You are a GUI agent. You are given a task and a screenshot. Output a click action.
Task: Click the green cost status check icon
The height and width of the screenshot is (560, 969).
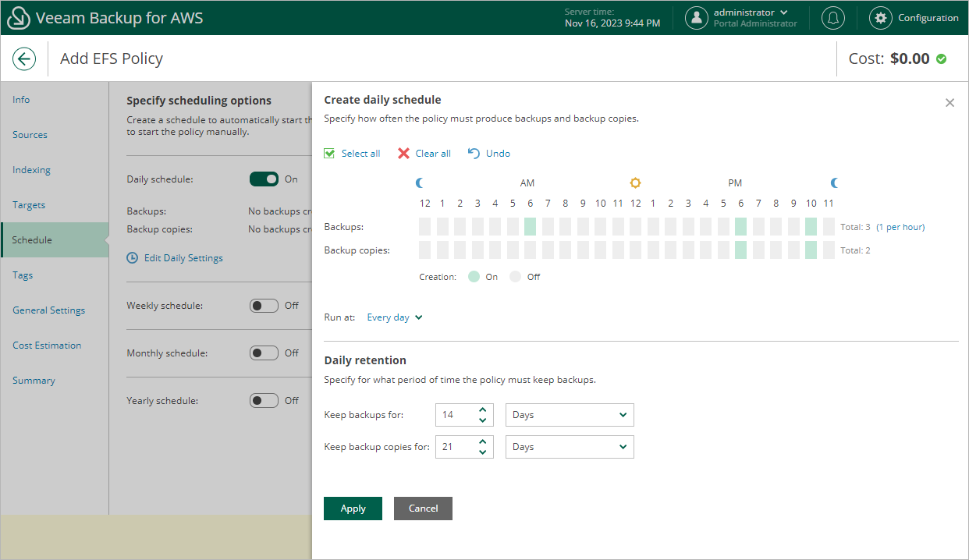coord(942,58)
